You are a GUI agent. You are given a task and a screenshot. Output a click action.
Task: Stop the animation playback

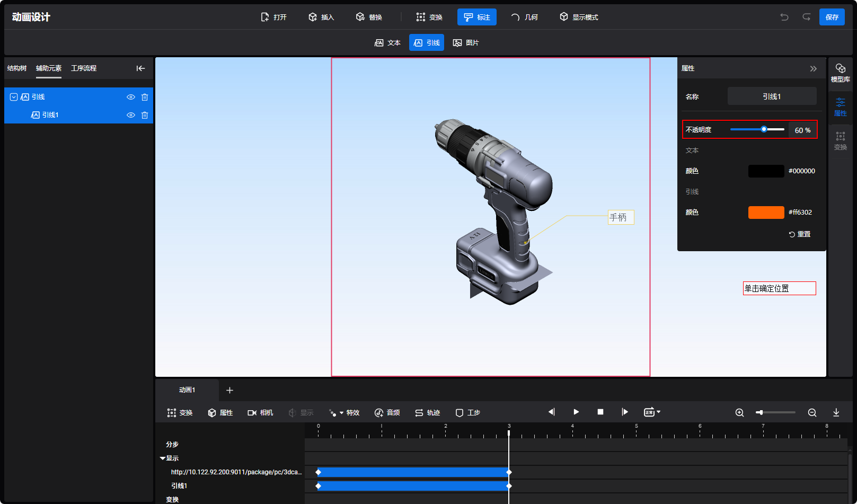click(600, 412)
